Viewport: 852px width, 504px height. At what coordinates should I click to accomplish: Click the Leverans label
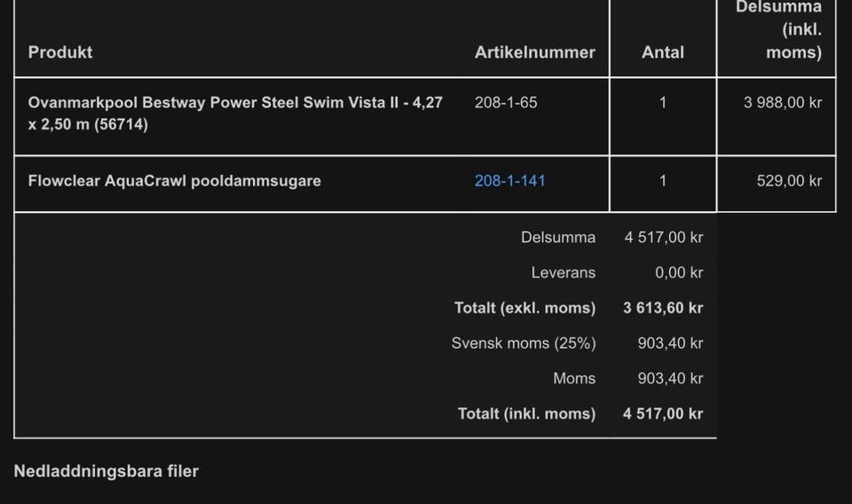[x=563, y=273]
